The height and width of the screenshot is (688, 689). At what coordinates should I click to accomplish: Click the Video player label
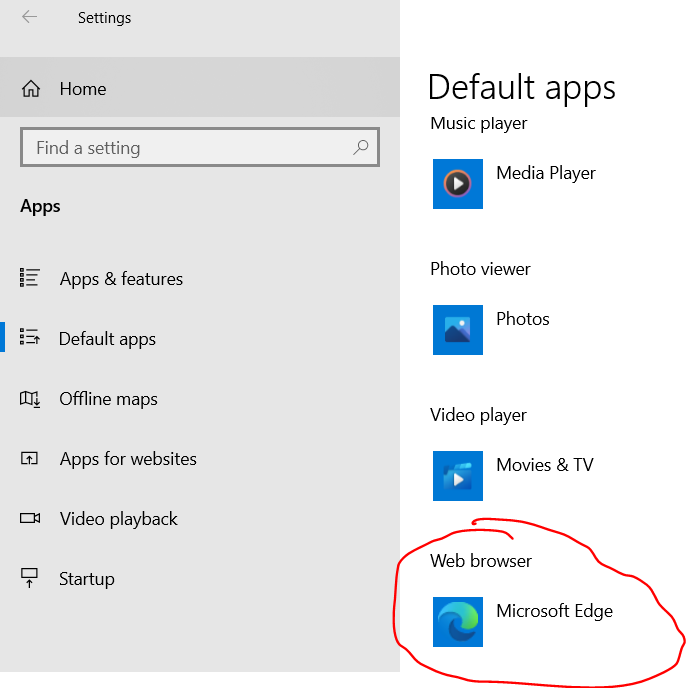click(x=478, y=415)
